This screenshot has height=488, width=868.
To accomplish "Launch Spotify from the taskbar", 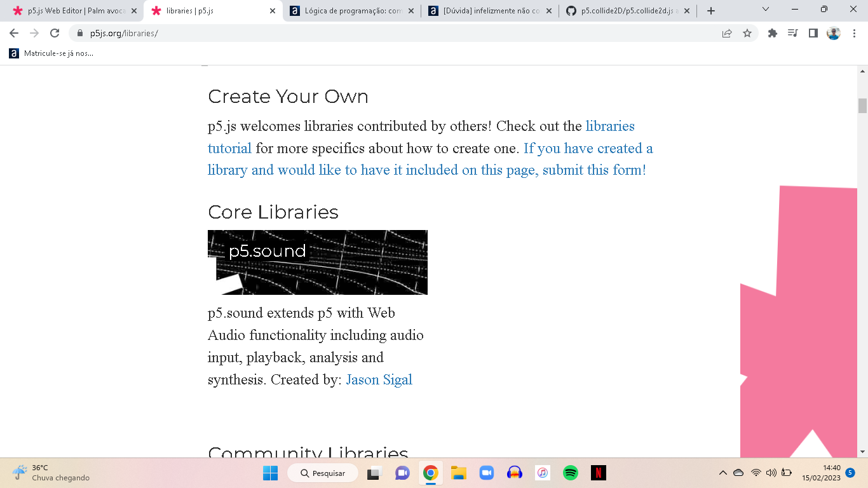I will click(x=570, y=473).
